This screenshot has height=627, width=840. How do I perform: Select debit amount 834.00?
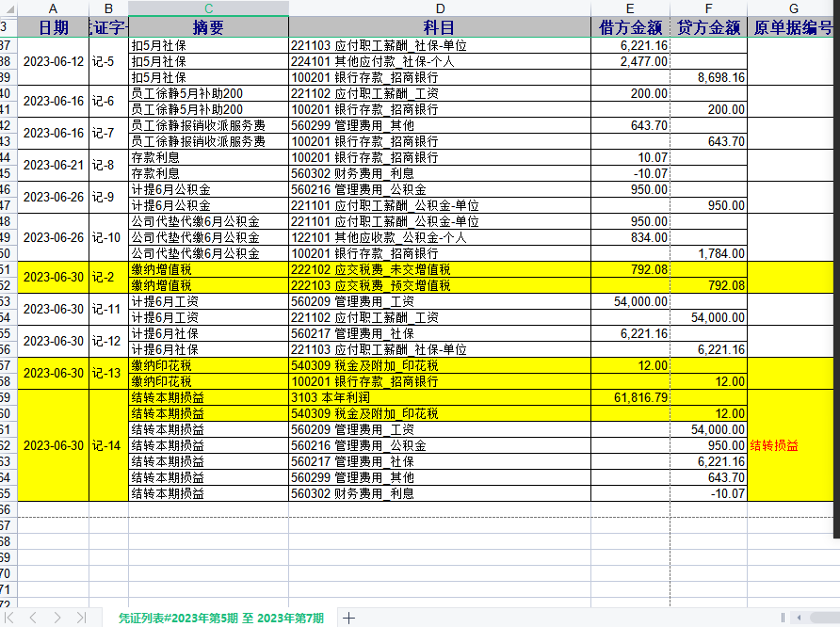[630, 237]
